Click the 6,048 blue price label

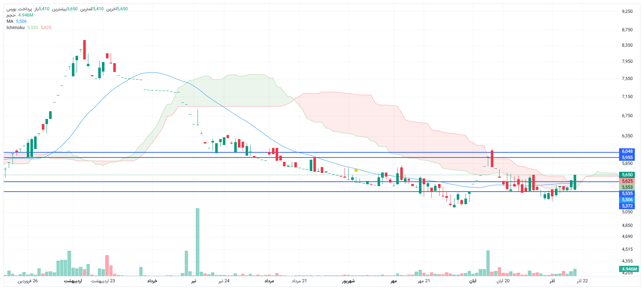coord(627,151)
